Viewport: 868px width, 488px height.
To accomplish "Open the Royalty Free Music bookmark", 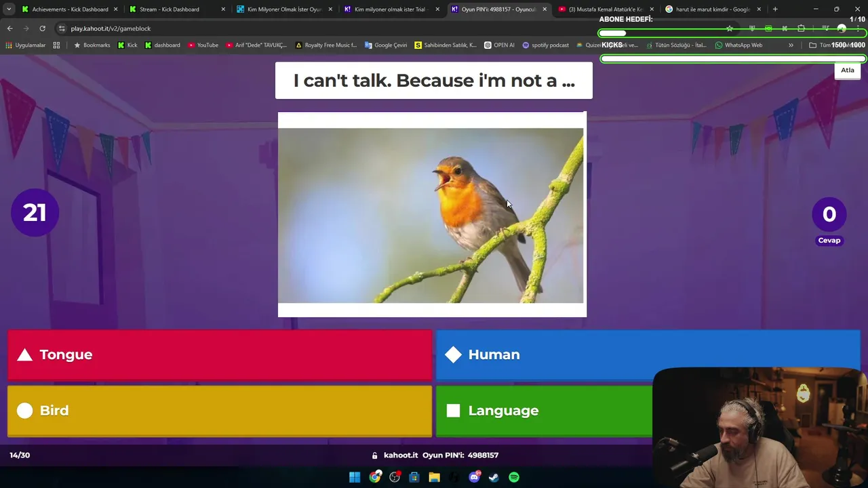I will coord(326,45).
